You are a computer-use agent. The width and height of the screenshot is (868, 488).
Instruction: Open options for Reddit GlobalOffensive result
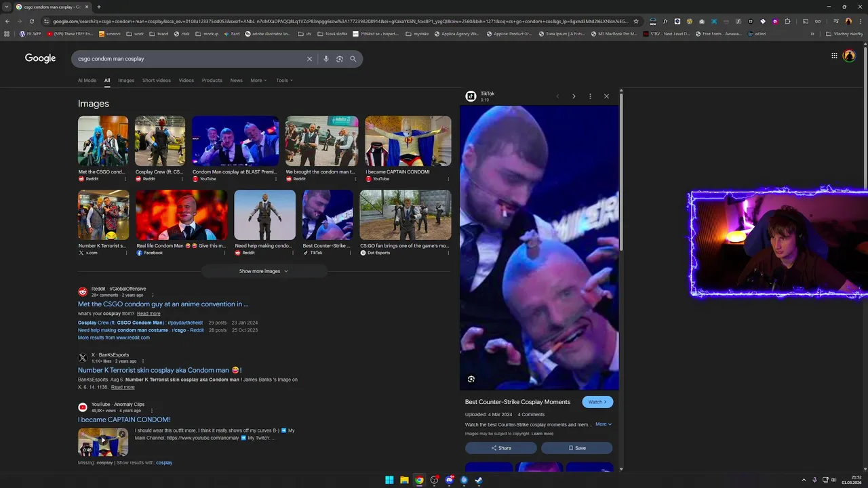[x=153, y=295]
